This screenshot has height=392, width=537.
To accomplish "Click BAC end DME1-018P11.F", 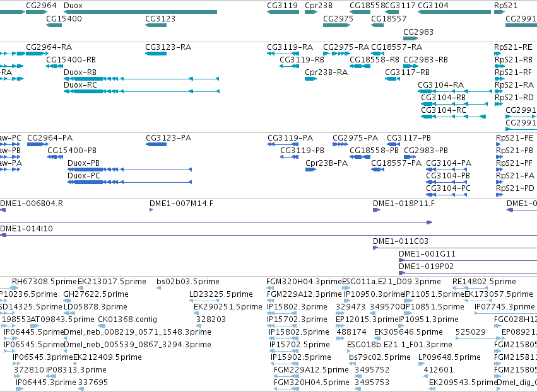I will (376, 210).
